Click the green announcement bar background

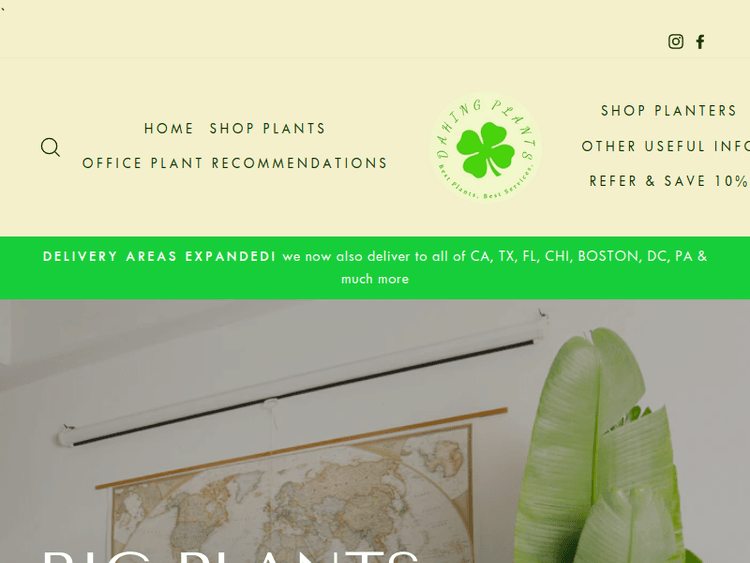(375, 268)
